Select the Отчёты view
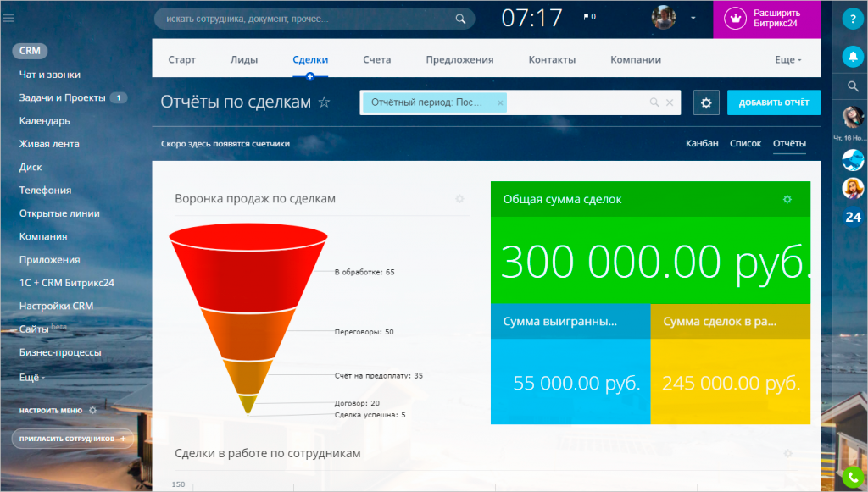This screenshot has width=868, height=492. (x=789, y=144)
